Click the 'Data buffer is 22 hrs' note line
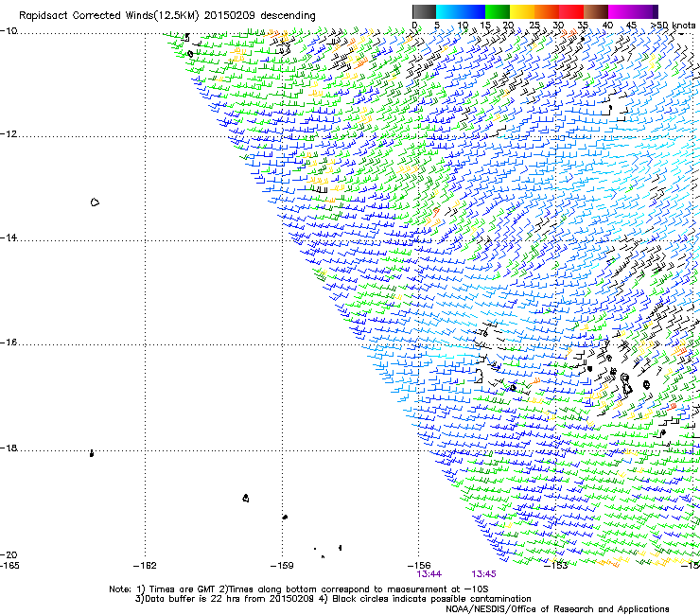700x615 pixels. [333, 599]
